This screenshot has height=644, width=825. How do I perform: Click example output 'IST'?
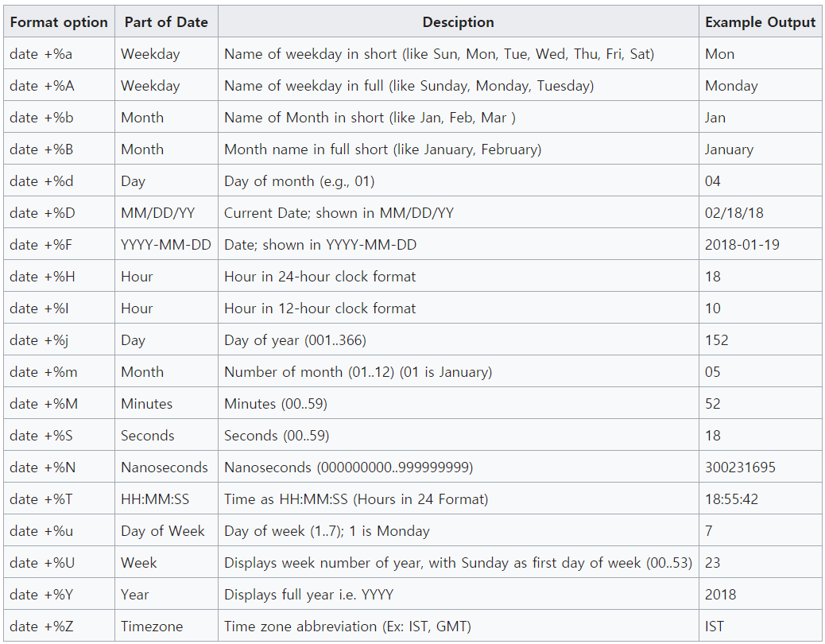pyautogui.click(x=715, y=627)
